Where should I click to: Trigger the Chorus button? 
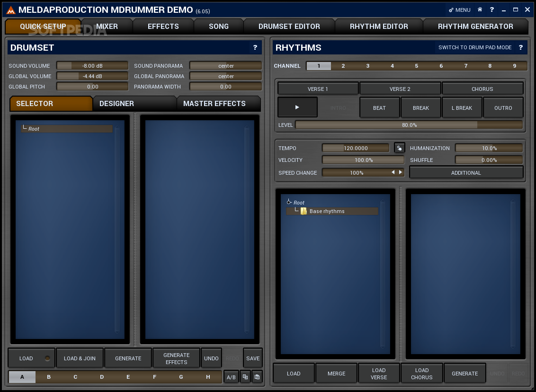tap(482, 89)
